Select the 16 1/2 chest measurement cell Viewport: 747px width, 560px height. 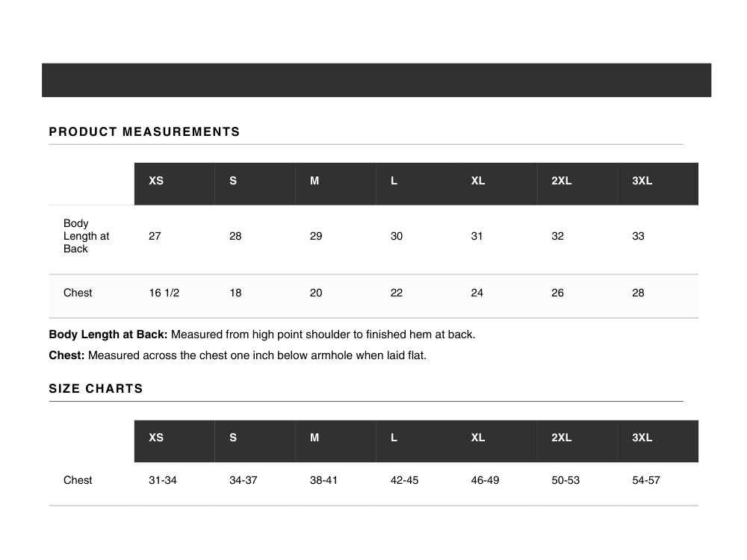164,293
